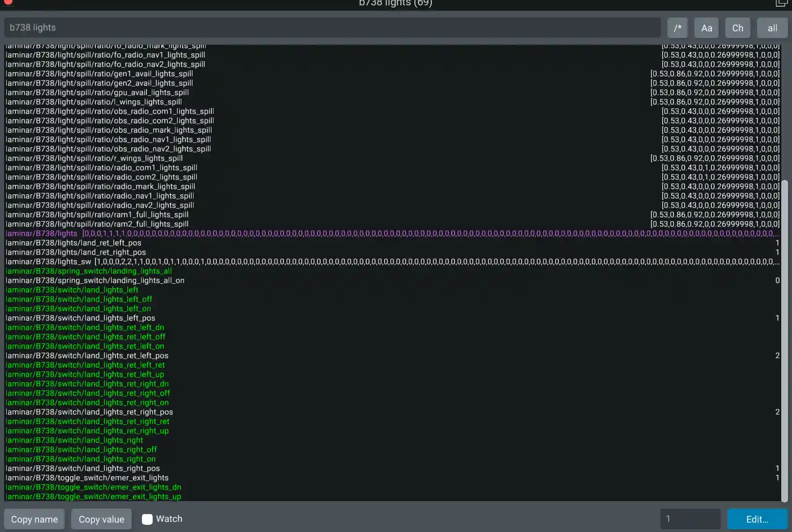
Task: Click the Copy name button
Action: [x=34, y=519]
